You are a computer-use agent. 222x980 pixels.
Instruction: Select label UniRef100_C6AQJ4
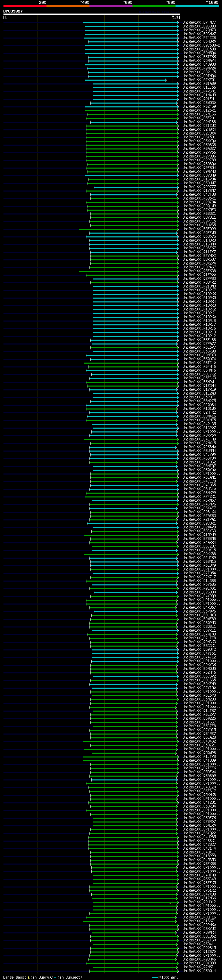[199, 971]
